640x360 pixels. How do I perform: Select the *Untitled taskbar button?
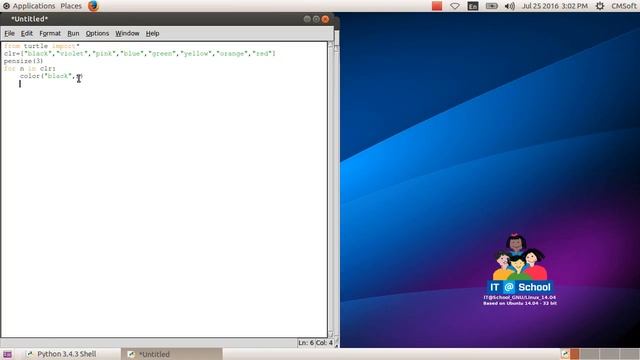172,354
